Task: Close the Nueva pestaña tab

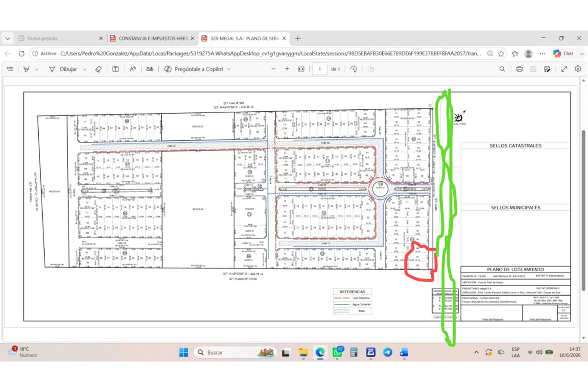Action: click(101, 38)
